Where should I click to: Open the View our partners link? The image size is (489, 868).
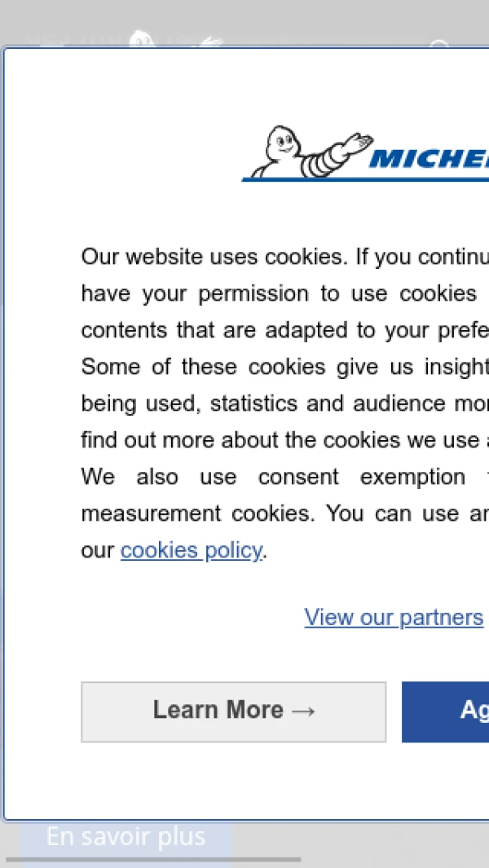(x=394, y=617)
